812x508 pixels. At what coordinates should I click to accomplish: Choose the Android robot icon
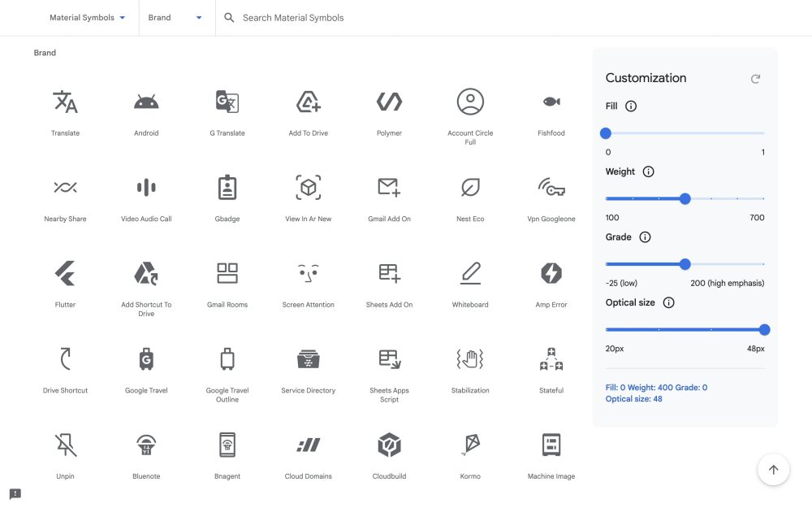[x=146, y=102]
